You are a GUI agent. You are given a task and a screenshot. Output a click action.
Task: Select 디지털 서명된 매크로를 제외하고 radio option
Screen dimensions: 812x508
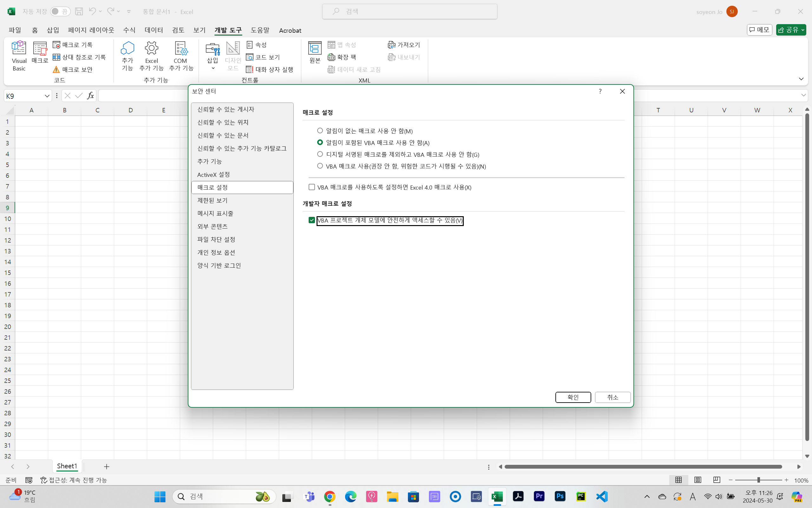tap(320, 154)
